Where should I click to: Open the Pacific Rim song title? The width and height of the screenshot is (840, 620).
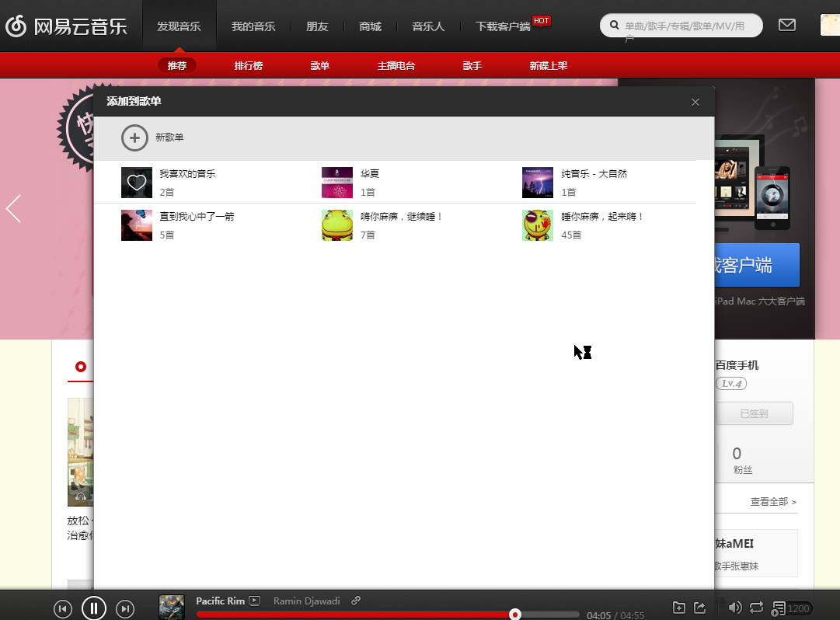220,601
